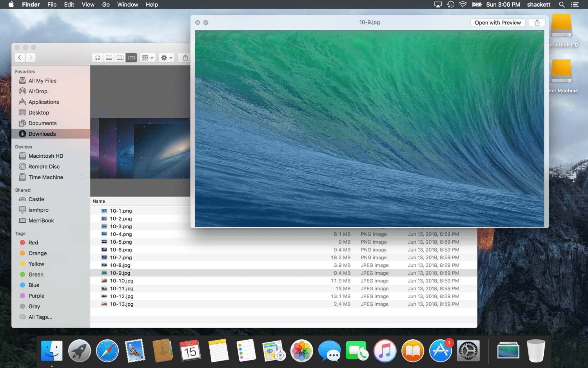The image size is (588, 368).
Task: Open AirDrop in the sidebar
Action: pyautogui.click(x=38, y=91)
